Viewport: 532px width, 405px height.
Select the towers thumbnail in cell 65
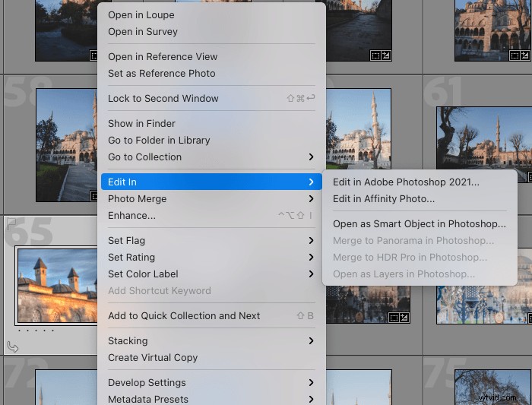(x=57, y=285)
